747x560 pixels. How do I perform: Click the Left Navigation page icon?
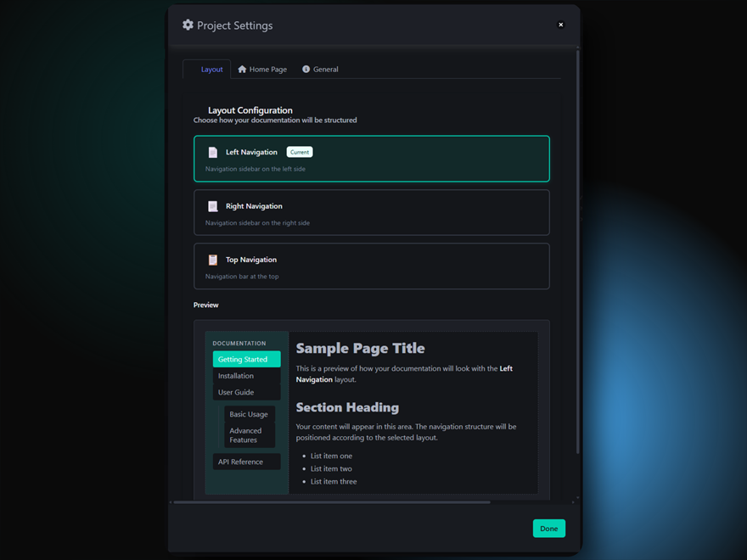[x=213, y=153]
